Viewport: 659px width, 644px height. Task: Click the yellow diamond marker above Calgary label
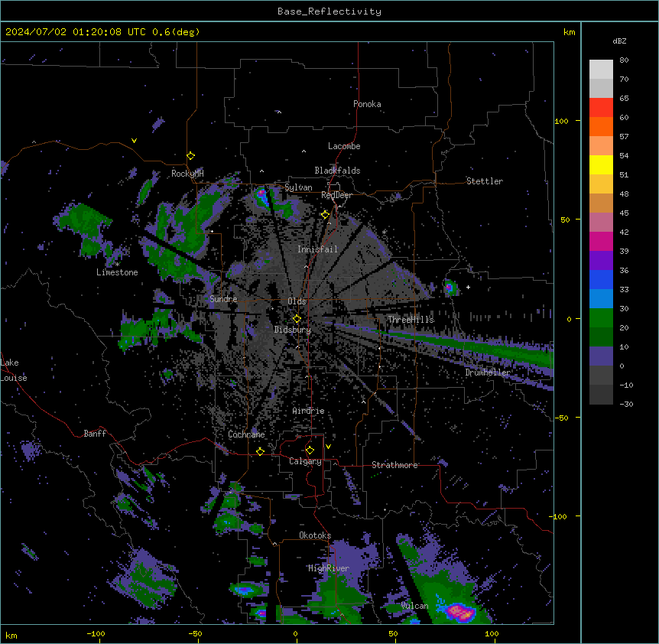[x=310, y=450]
